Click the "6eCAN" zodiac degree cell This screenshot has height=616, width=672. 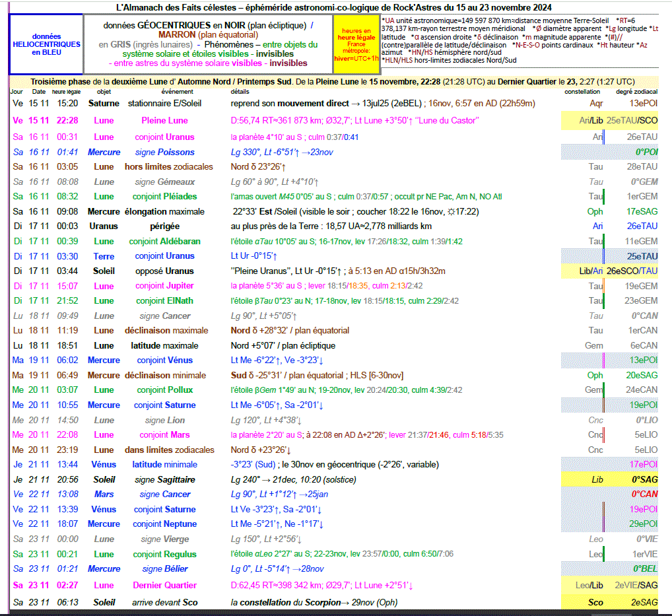click(644, 345)
